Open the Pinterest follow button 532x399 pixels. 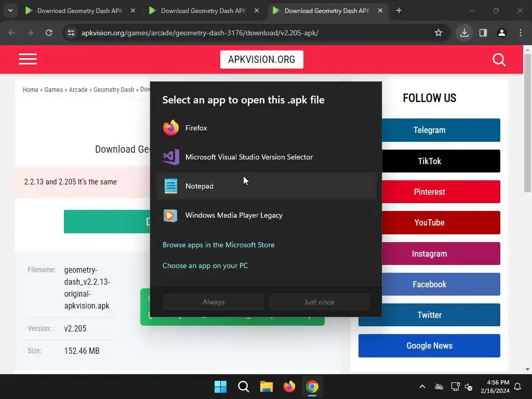(441, 192)
